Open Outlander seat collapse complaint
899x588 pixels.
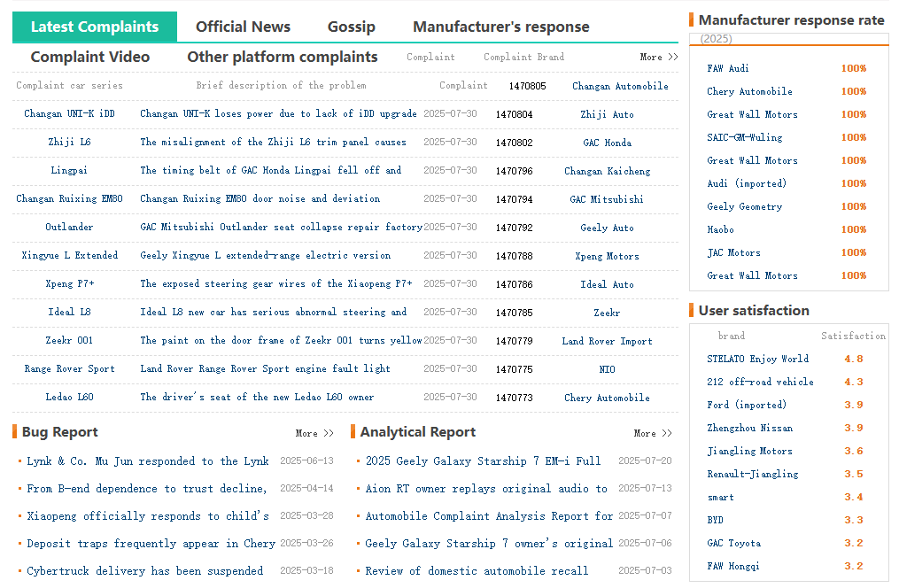[x=281, y=227]
